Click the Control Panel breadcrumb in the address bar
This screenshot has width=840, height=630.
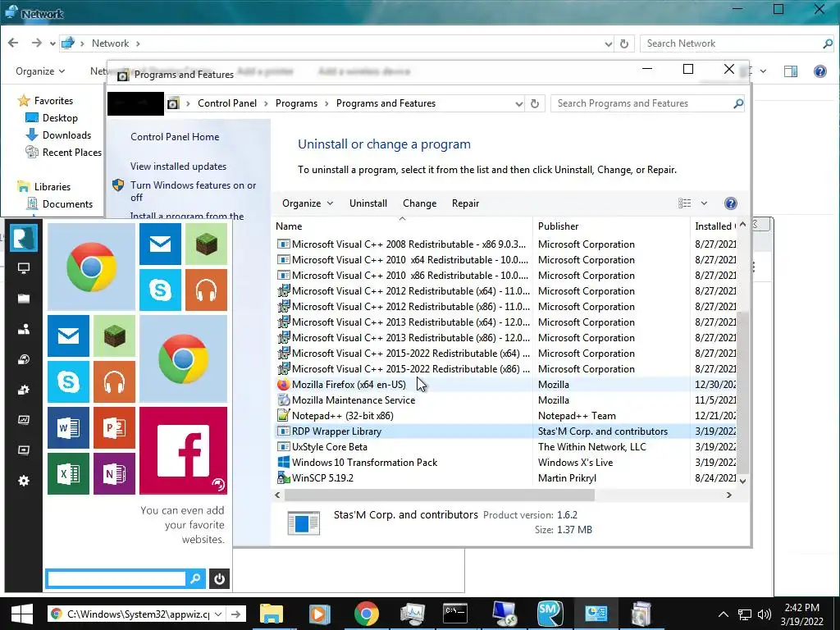click(x=227, y=103)
